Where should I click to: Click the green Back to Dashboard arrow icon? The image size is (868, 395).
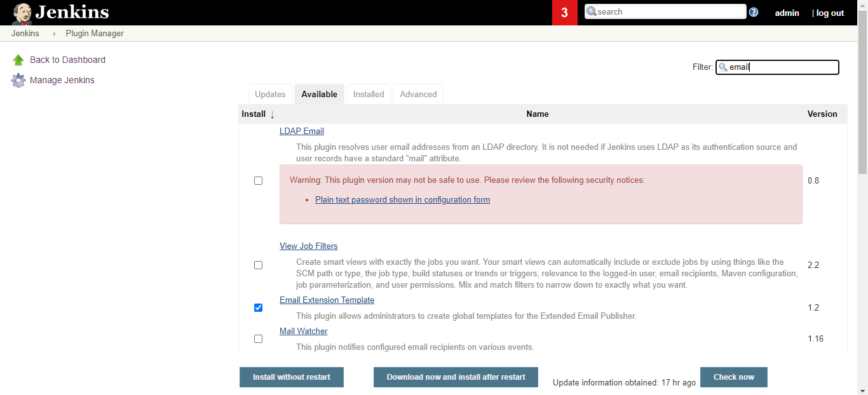click(x=18, y=59)
